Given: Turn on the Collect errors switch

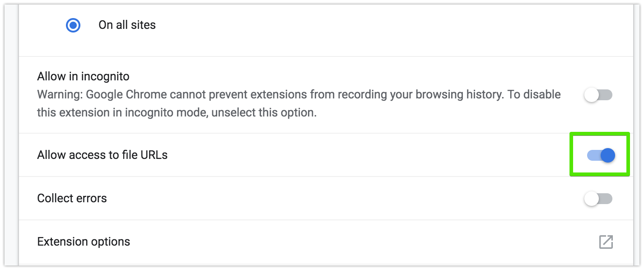Looking at the screenshot, I should tap(598, 199).
